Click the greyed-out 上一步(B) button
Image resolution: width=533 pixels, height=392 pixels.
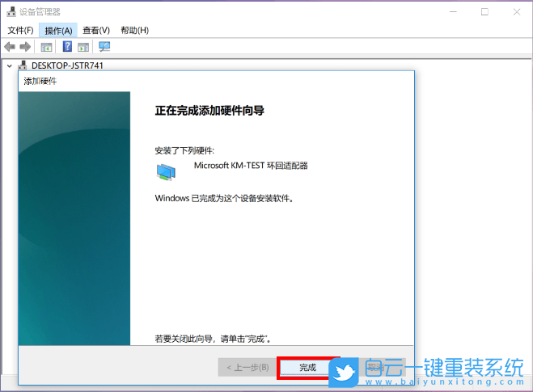click(247, 367)
